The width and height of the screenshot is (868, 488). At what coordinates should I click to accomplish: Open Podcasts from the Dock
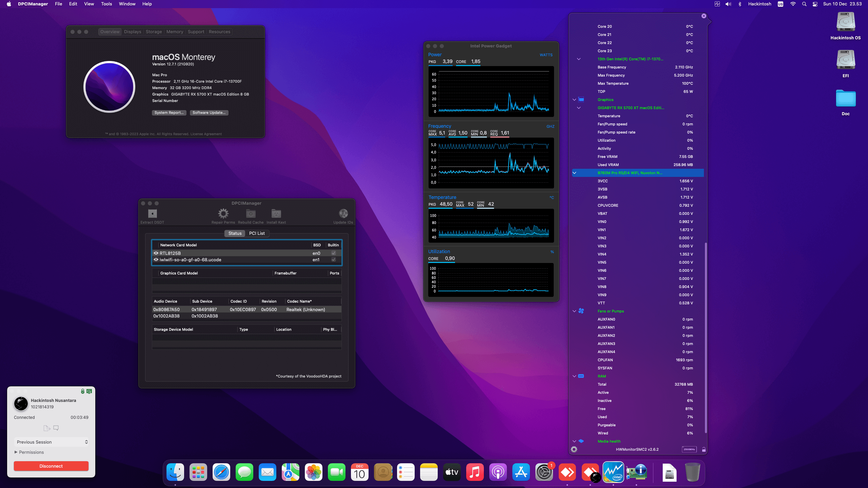(498, 472)
